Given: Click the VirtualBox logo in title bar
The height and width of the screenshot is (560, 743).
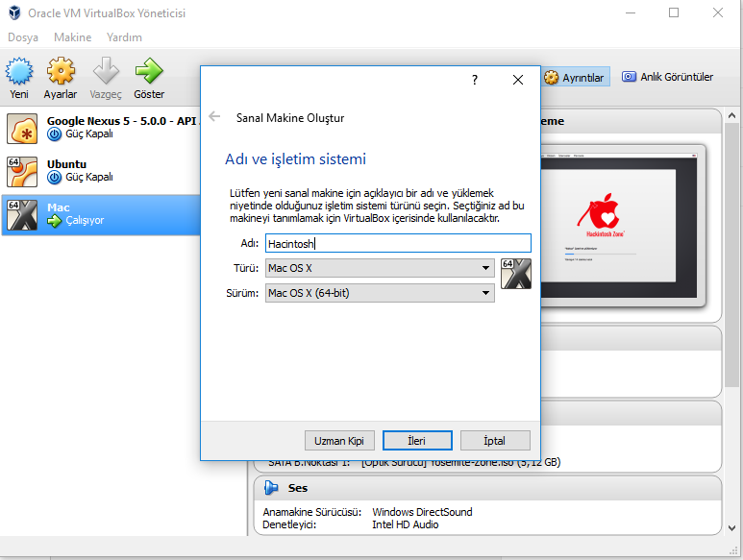Looking at the screenshot, I should click(14, 12).
